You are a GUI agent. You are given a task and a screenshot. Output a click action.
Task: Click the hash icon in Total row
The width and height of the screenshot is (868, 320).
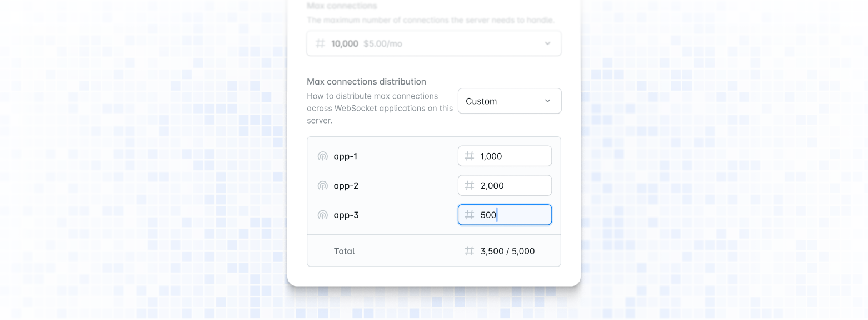coord(470,252)
